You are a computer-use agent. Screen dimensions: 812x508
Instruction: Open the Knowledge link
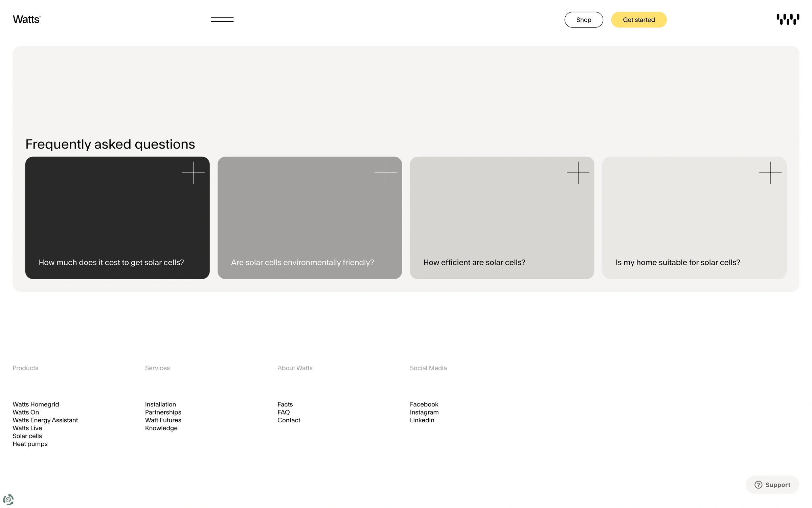click(x=161, y=428)
